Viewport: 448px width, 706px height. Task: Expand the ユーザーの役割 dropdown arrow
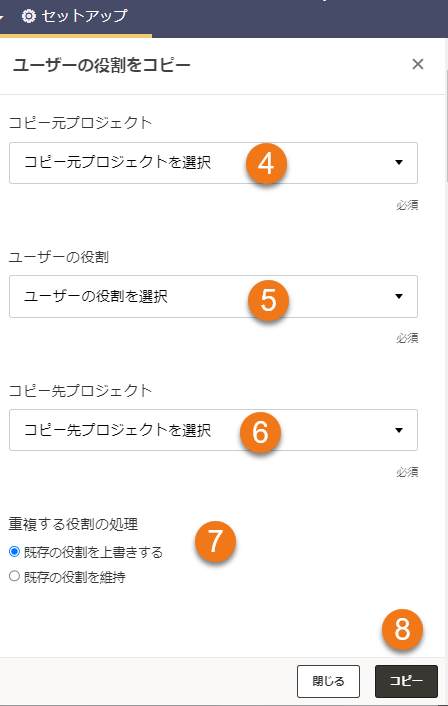coord(399,296)
